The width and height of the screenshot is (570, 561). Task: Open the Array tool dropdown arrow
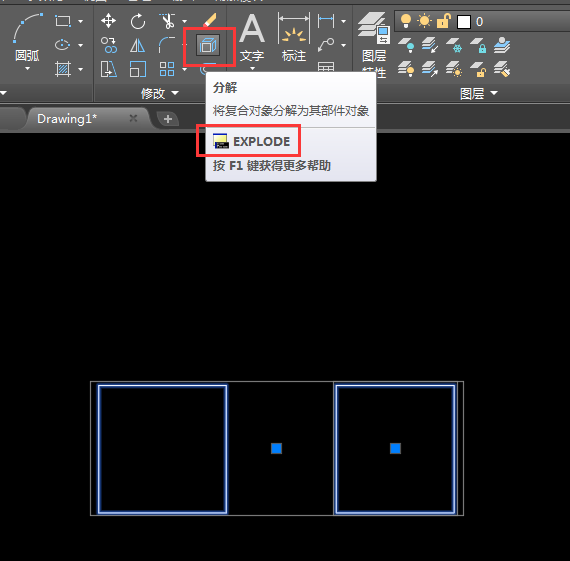[x=184, y=69]
